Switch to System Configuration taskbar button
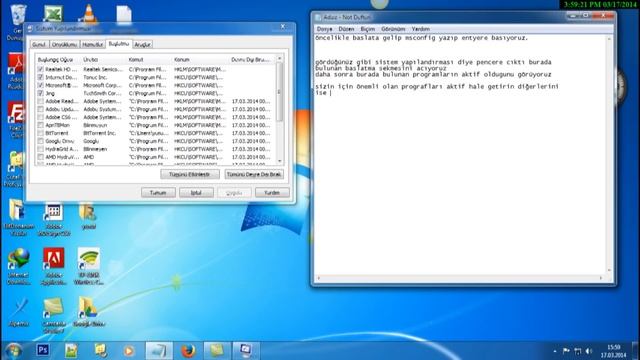640x360 pixels. [246, 351]
